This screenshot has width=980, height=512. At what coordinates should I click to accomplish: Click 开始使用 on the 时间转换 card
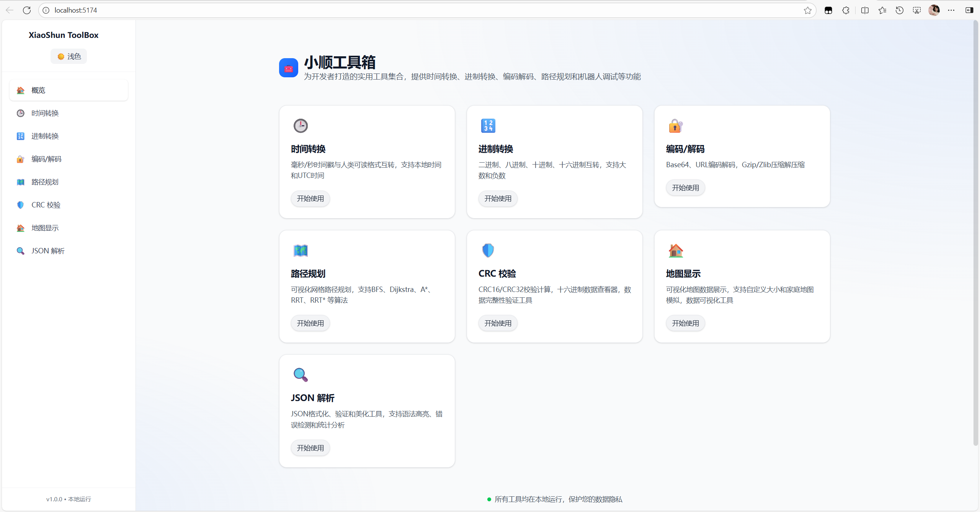tap(310, 199)
